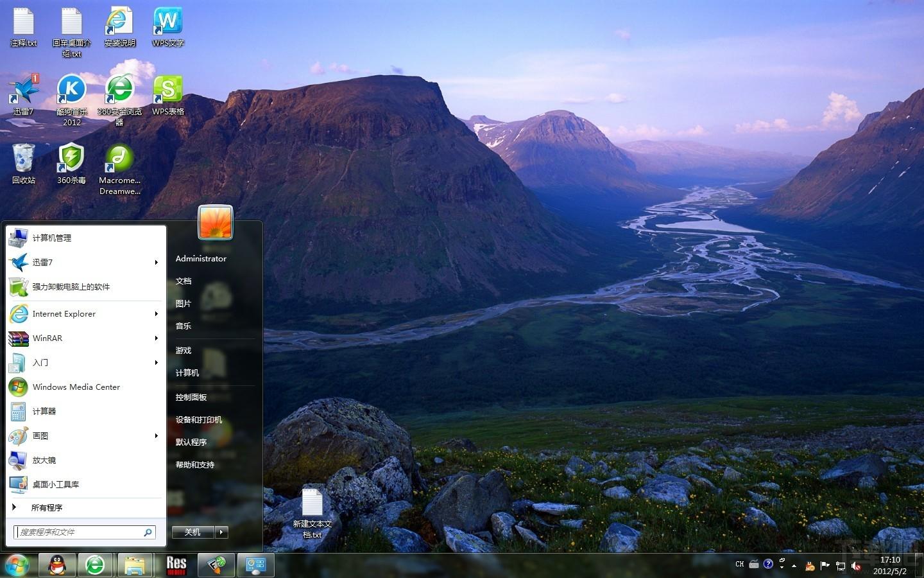924x578 pixels.
Task: Expand 迅雷7 jump list arrow
Action: (156, 262)
